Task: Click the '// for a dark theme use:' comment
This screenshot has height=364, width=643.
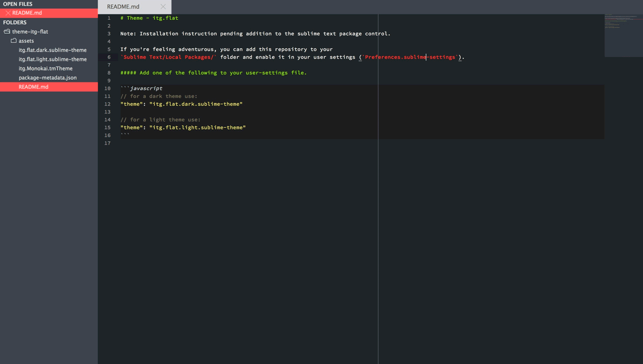Action: tap(159, 96)
